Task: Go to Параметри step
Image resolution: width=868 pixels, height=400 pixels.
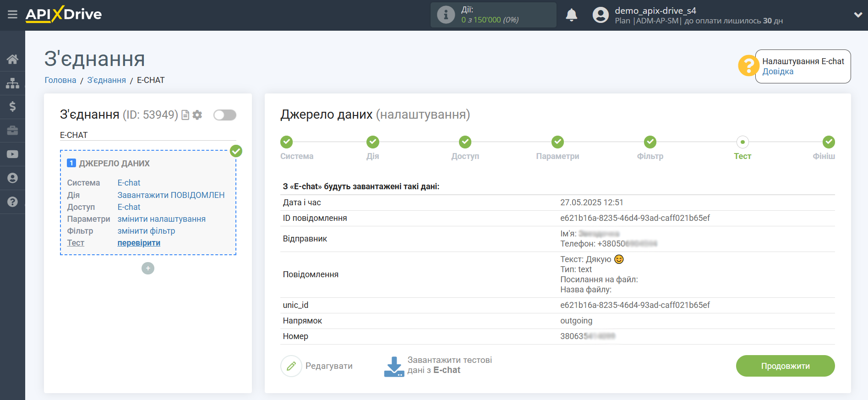Action: tap(557, 142)
